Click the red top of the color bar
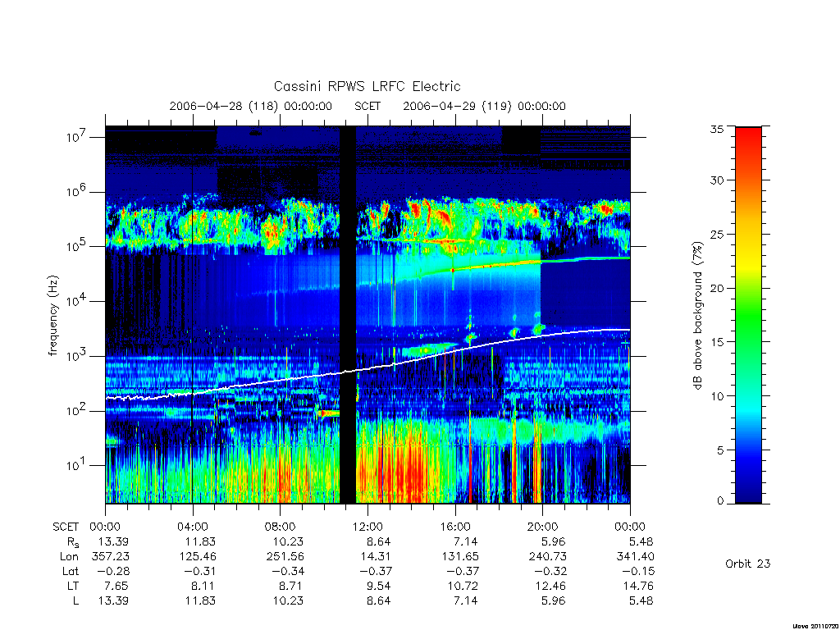This screenshot has height=630, width=840. pyautogui.click(x=748, y=134)
